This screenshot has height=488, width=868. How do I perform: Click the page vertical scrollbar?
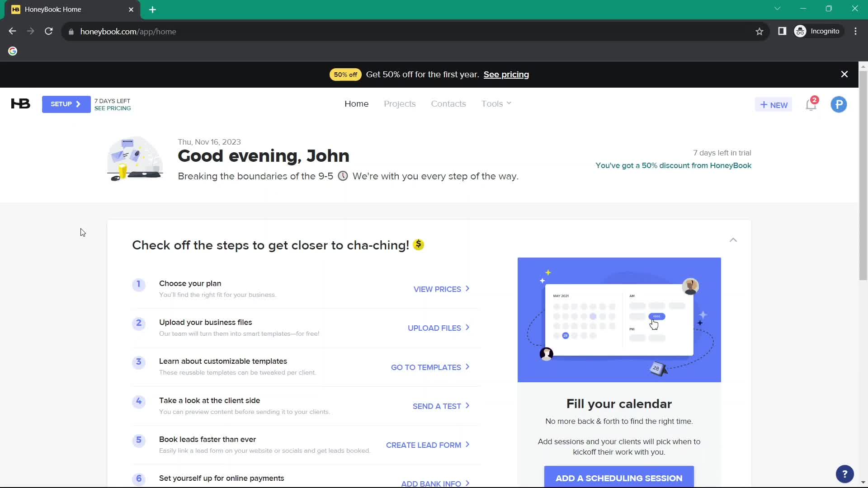tap(863, 175)
